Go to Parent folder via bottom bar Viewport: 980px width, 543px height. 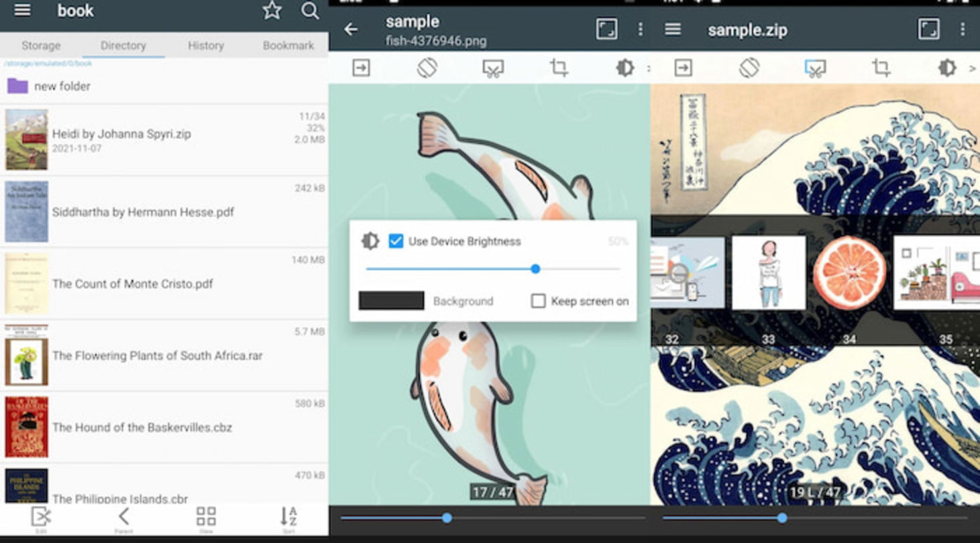point(123,520)
